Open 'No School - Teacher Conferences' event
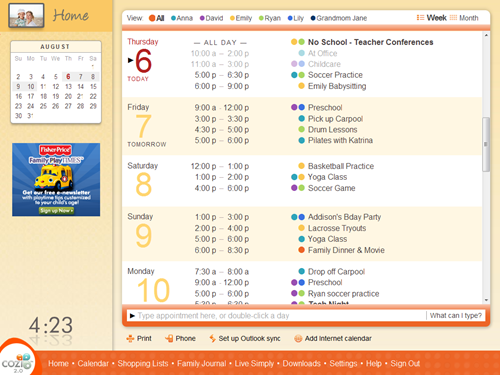500x375 pixels. 370,42
